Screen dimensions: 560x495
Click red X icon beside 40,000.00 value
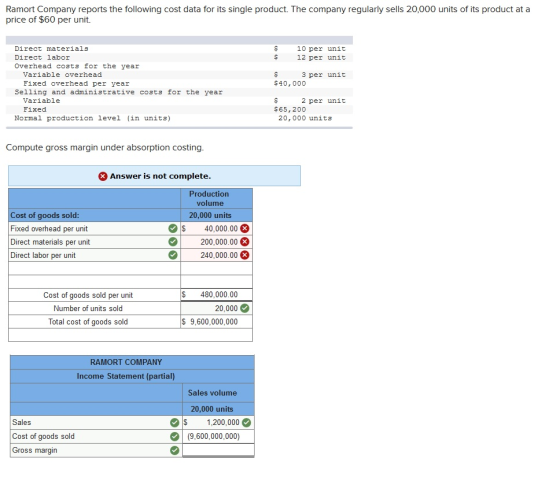(x=245, y=228)
